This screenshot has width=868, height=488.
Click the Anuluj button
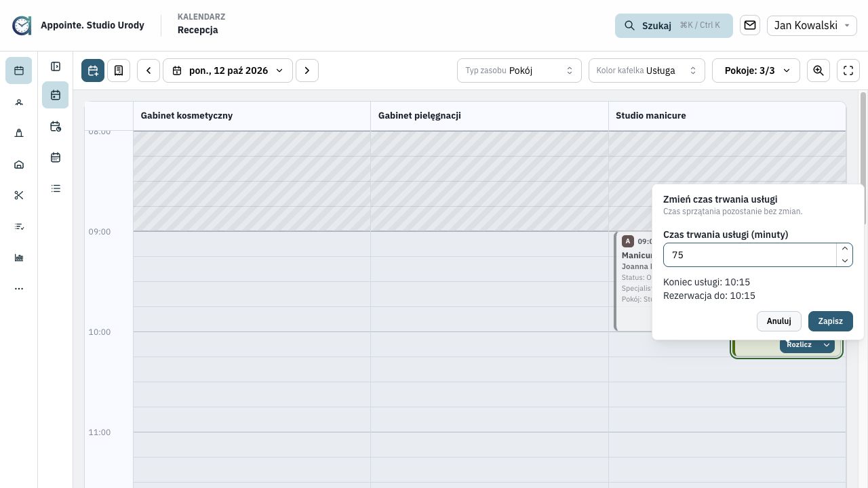[x=778, y=321]
